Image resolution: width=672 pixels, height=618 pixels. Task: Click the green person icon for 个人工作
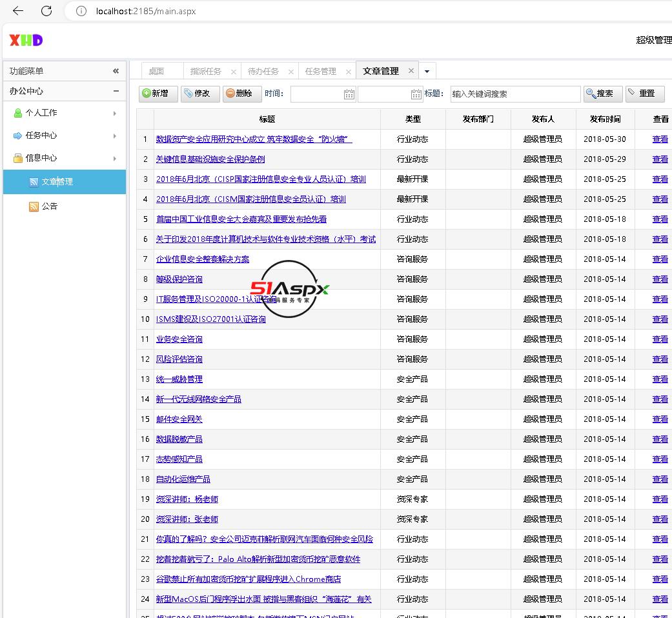pos(18,113)
